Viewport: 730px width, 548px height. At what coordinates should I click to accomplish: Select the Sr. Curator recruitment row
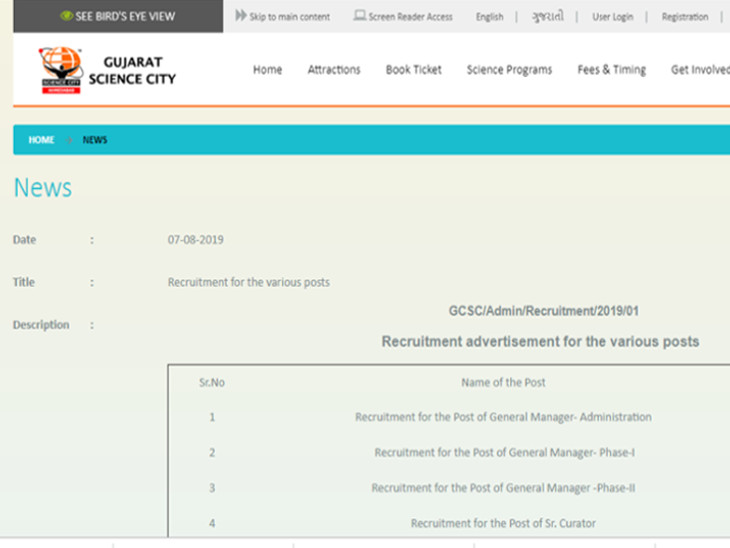504,523
